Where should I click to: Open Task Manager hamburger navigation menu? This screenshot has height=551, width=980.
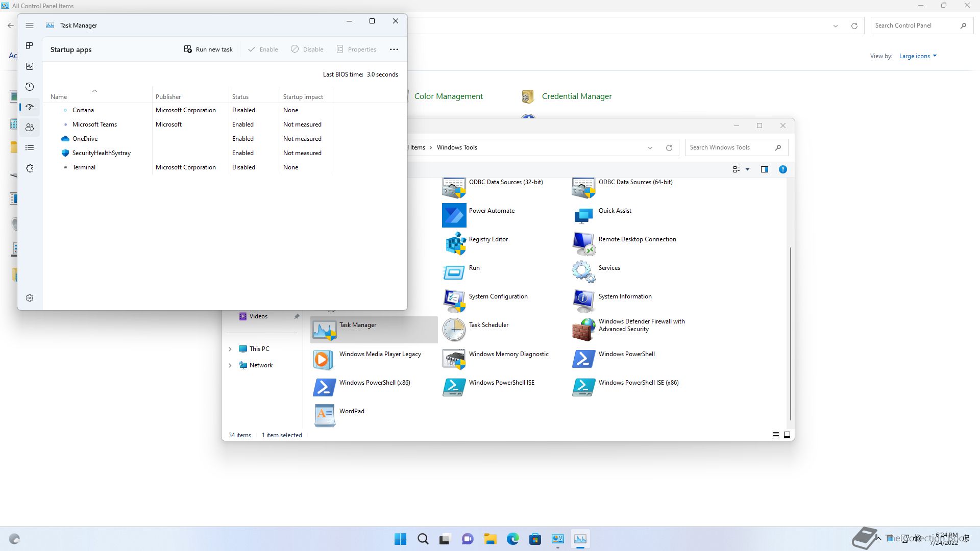pos(30,26)
